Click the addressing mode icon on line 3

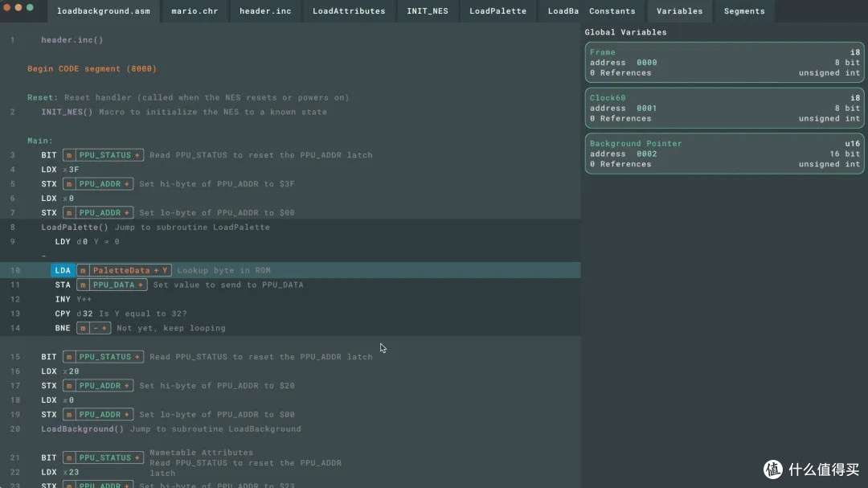click(x=69, y=155)
